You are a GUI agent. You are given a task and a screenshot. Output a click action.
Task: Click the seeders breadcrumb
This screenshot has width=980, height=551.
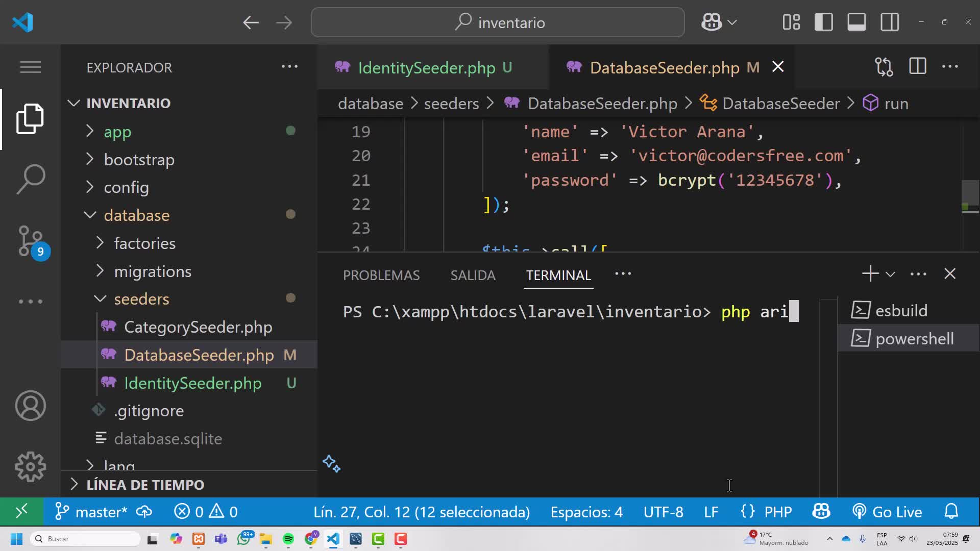[451, 104]
